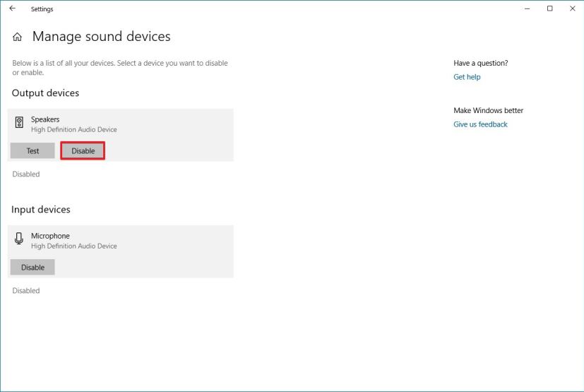Viewport: 584px width, 392px height.
Task: Test the Speakers output device
Action: (x=32, y=150)
